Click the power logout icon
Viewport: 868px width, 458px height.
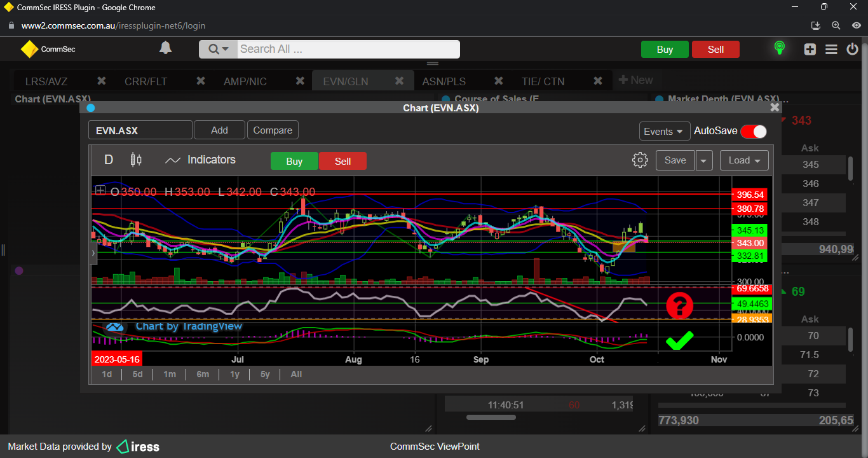pyautogui.click(x=853, y=49)
